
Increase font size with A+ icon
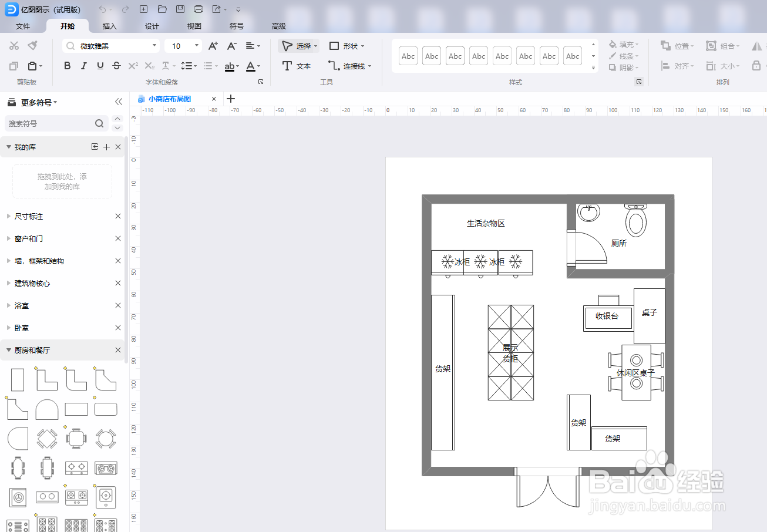213,46
